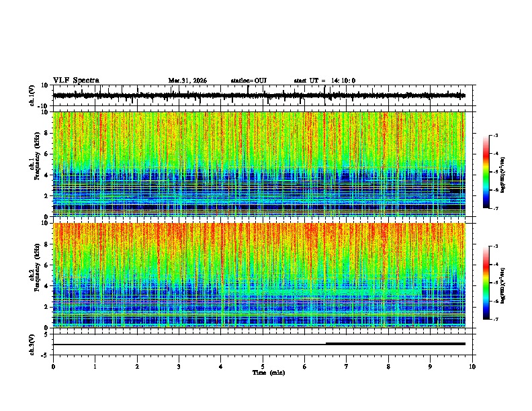Click time axis tick label "7"

[347, 367]
